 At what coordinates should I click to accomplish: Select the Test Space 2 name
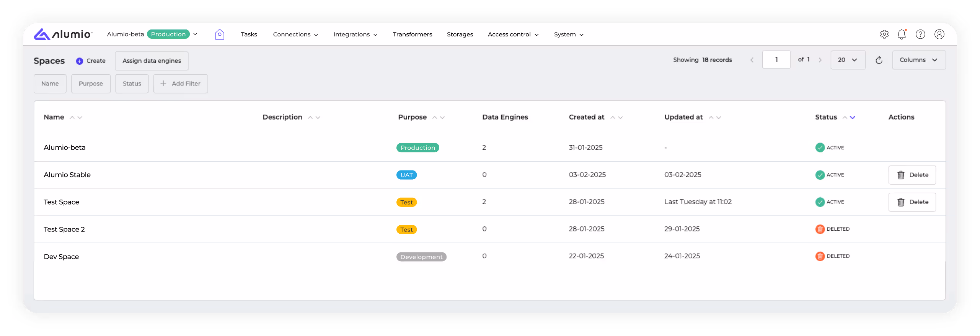click(64, 229)
